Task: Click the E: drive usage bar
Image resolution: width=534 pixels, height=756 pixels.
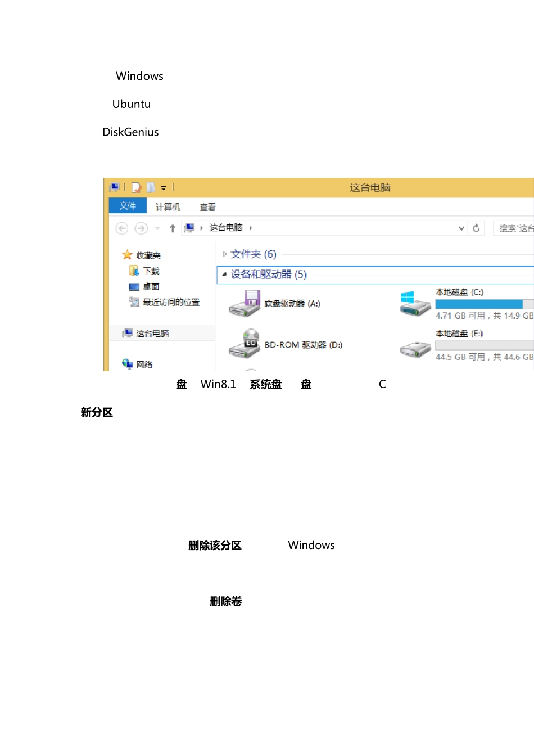Action: (x=485, y=345)
